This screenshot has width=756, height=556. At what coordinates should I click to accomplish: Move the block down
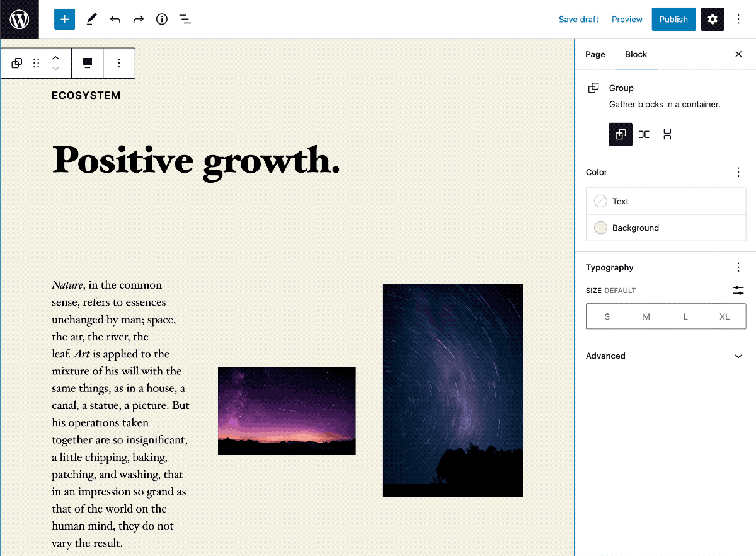click(x=55, y=68)
